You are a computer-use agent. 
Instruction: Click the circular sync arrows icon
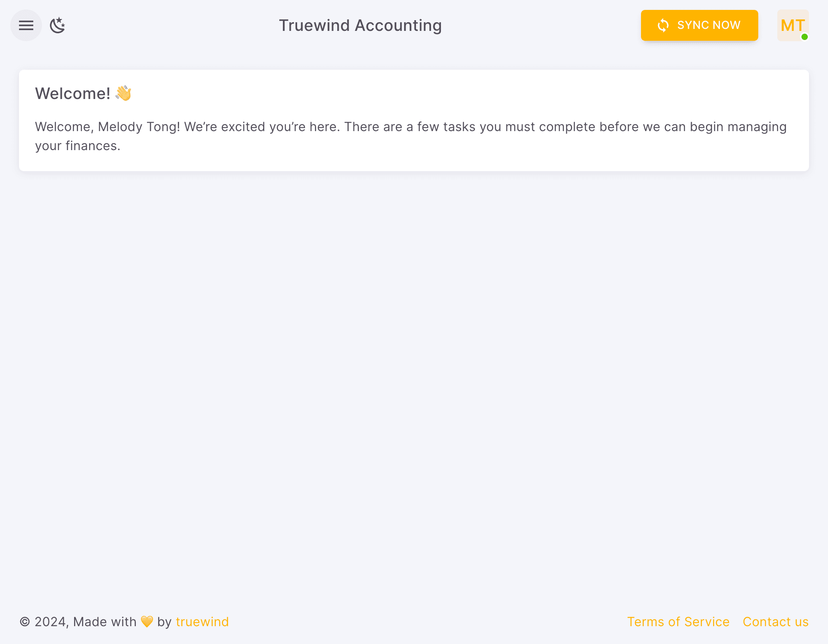[x=663, y=25]
